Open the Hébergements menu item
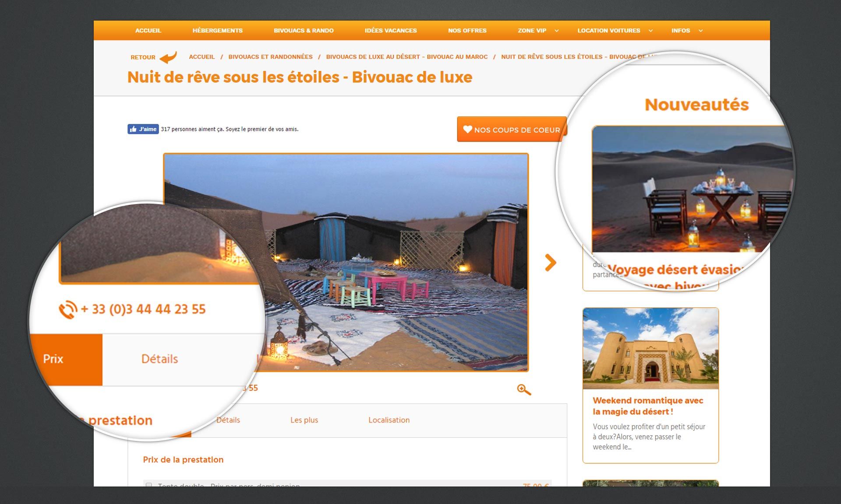Screen dimensions: 841x504 (217, 31)
